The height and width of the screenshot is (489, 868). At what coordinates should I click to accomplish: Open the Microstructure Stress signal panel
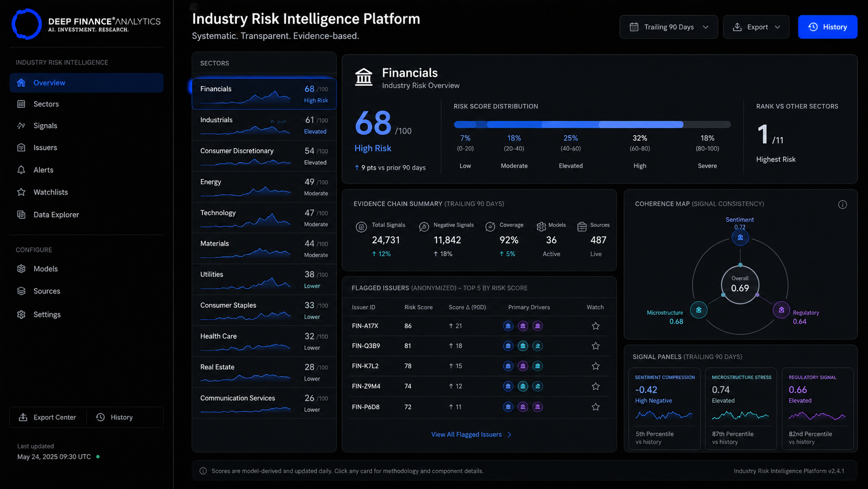[x=741, y=409]
